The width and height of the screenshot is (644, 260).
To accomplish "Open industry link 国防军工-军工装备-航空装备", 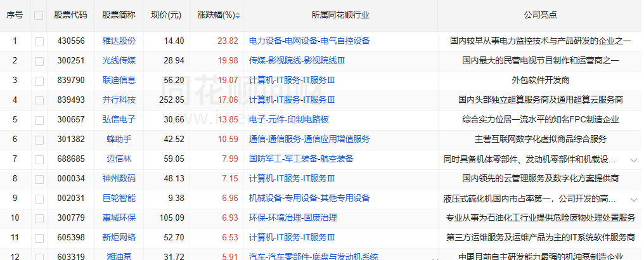I will (x=301, y=159).
